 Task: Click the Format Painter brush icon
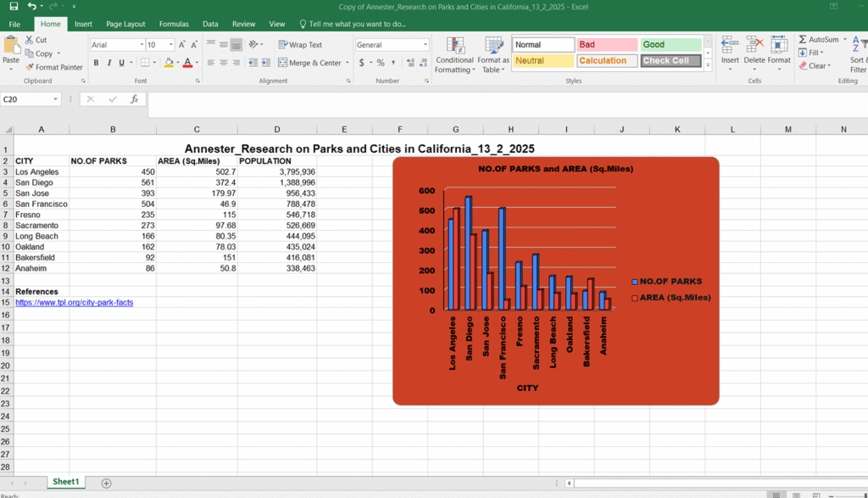tap(30, 67)
